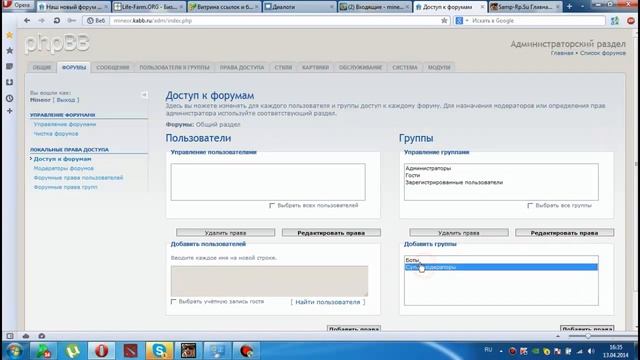The height and width of the screenshot is (360, 640).
Task: Switch to 'Пользователи и группы' admin tab
Action: pyautogui.click(x=174, y=67)
